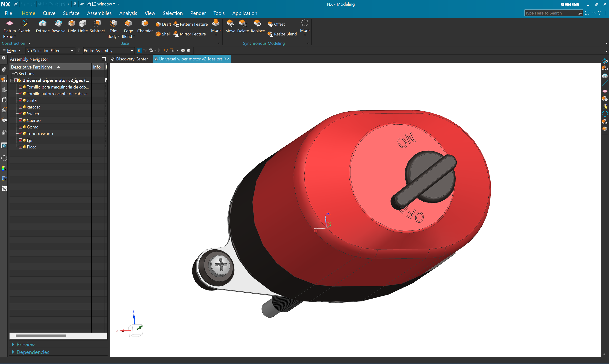Uncheck the Switch component visibility
This screenshot has width=609, height=364.
(21, 113)
